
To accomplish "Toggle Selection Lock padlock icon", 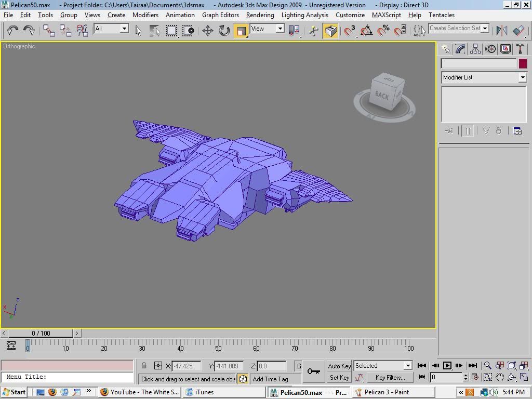I will click(x=144, y=366).
